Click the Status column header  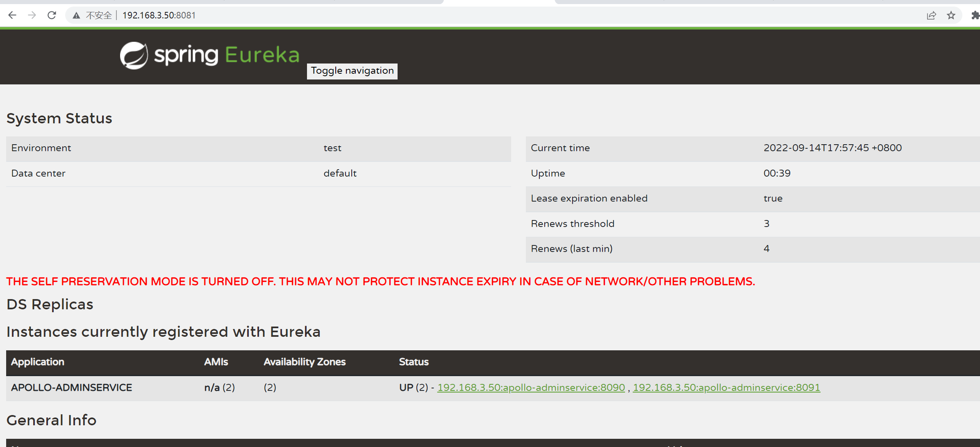click(x=414, y=362)
